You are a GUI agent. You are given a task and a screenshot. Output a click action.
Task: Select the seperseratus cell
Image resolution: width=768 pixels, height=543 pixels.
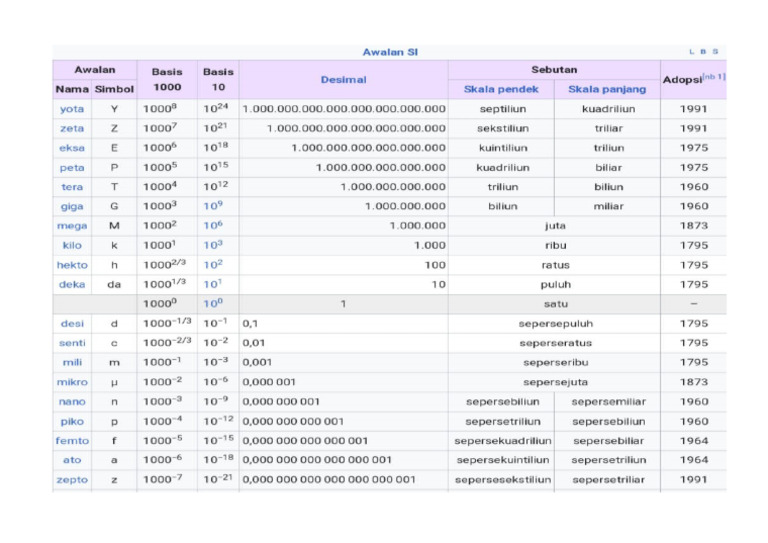coord(555,343)
